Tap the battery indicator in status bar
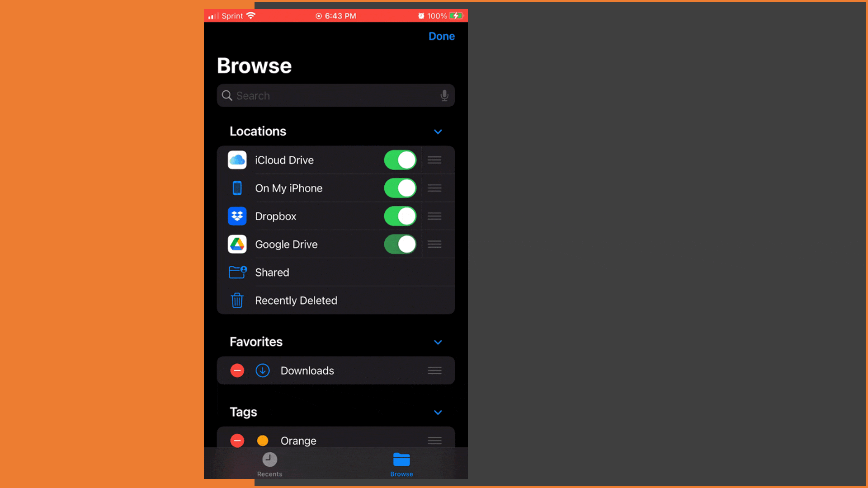Image resolution: width=868 pixels, height=488 pixels. [x=456, y=16]
